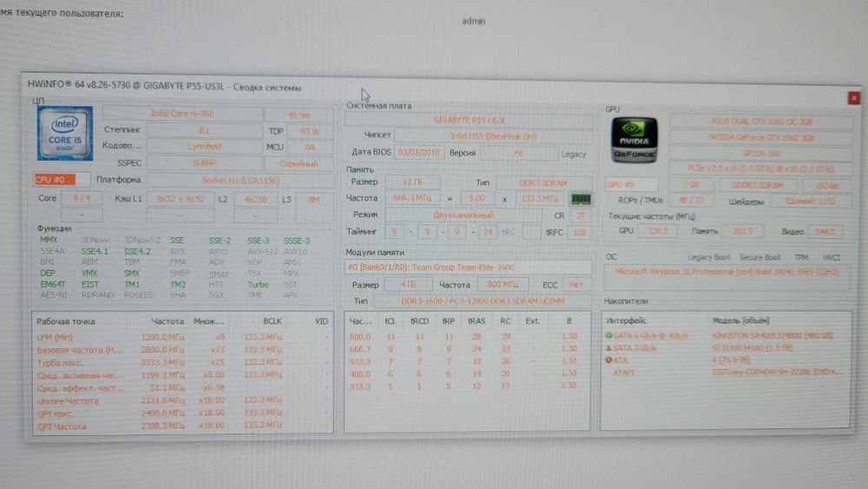
Task: Click the TPM indicator label
Action: 801,257
